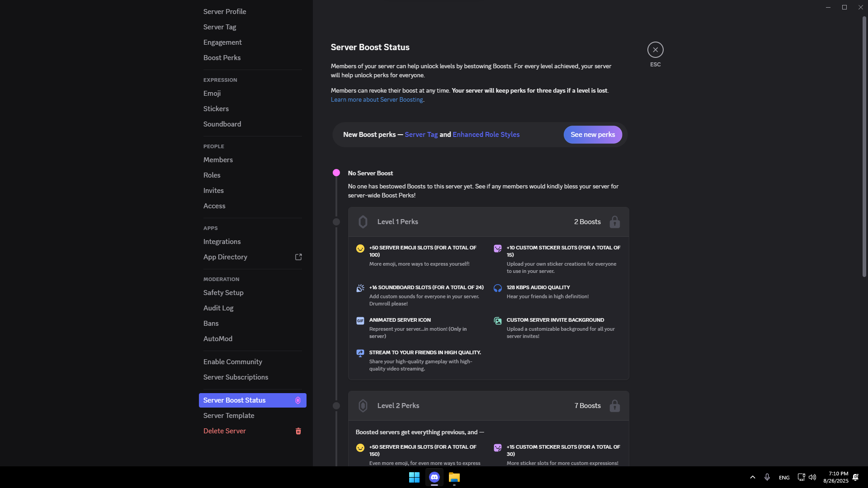The image size is (868, 488).
Task: Click the 7 Boosts requirement label
Action: click(587, 406)
